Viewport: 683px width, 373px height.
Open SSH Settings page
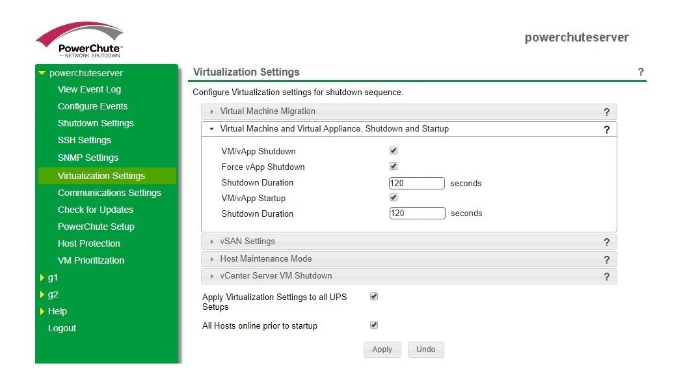click(x=85, y=140)
